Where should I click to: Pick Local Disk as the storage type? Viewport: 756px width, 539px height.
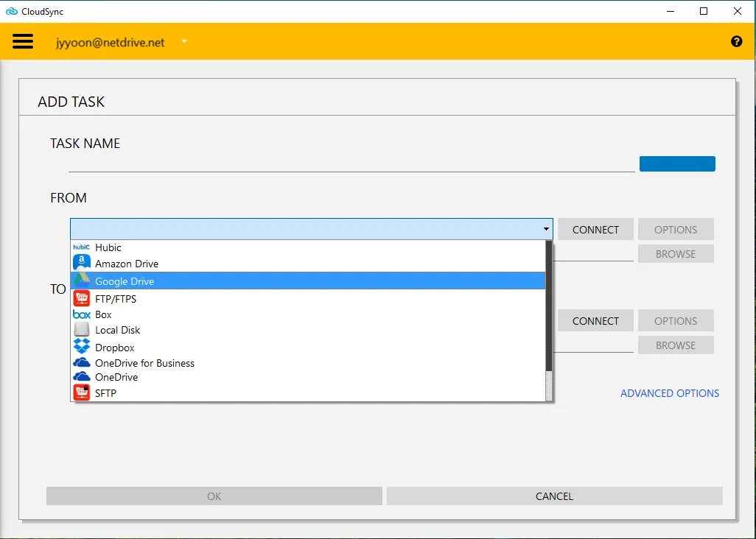[x=307, y=330]
